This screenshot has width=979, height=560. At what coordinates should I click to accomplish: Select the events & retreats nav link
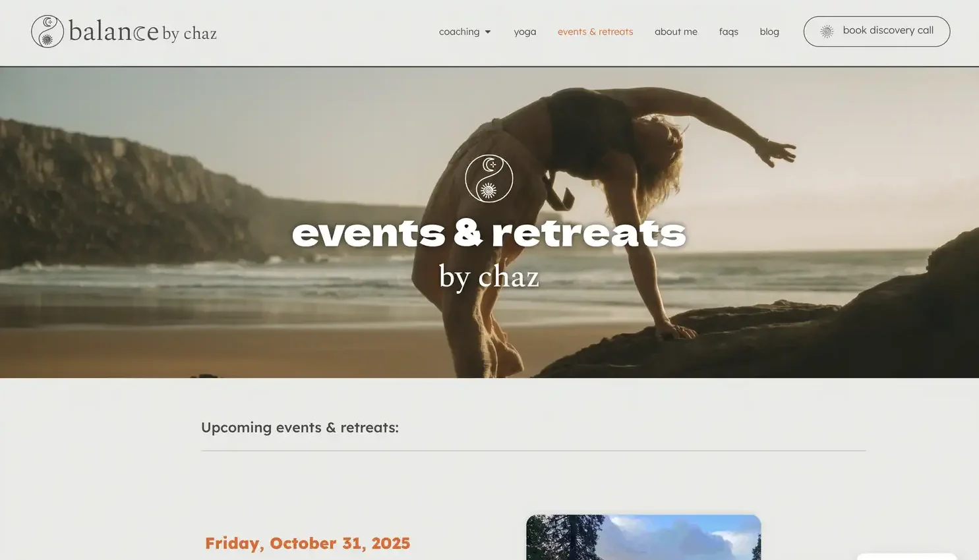click(x=595, y=32)
